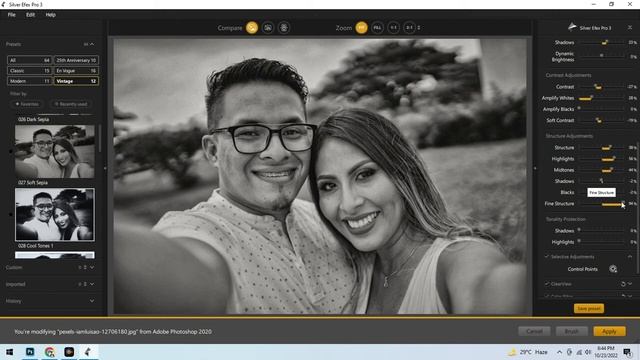Click the Fine Structure slider

tap(602, 204)
